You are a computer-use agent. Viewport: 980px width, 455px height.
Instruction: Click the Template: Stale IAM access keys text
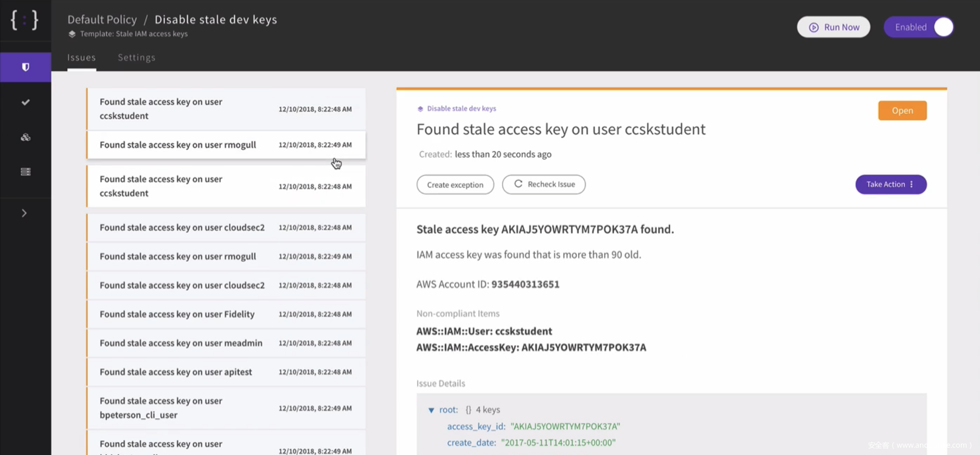pyautogui.click(x=134, y=34)
